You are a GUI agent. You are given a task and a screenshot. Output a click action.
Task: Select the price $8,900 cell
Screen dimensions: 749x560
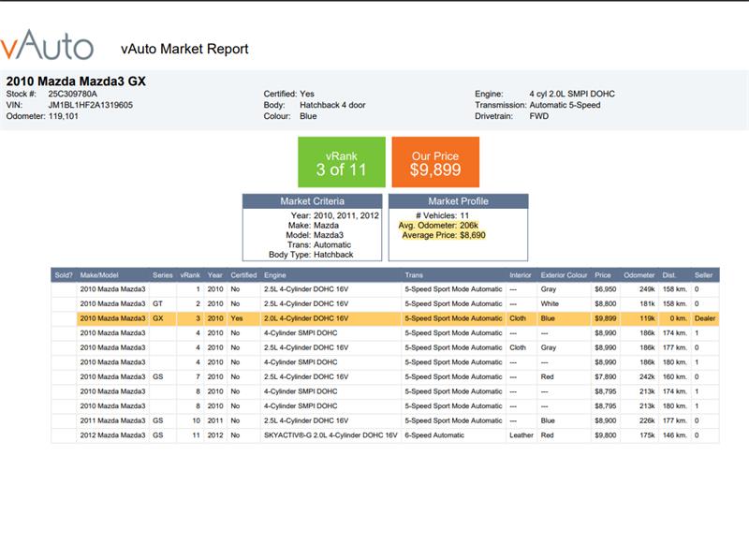point(606,421)
